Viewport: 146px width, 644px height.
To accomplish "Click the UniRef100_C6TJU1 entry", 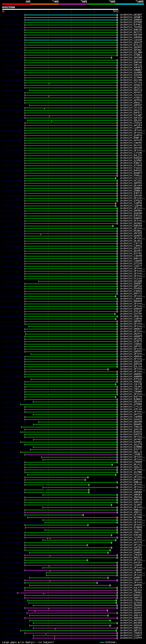I will coord(131,83).
